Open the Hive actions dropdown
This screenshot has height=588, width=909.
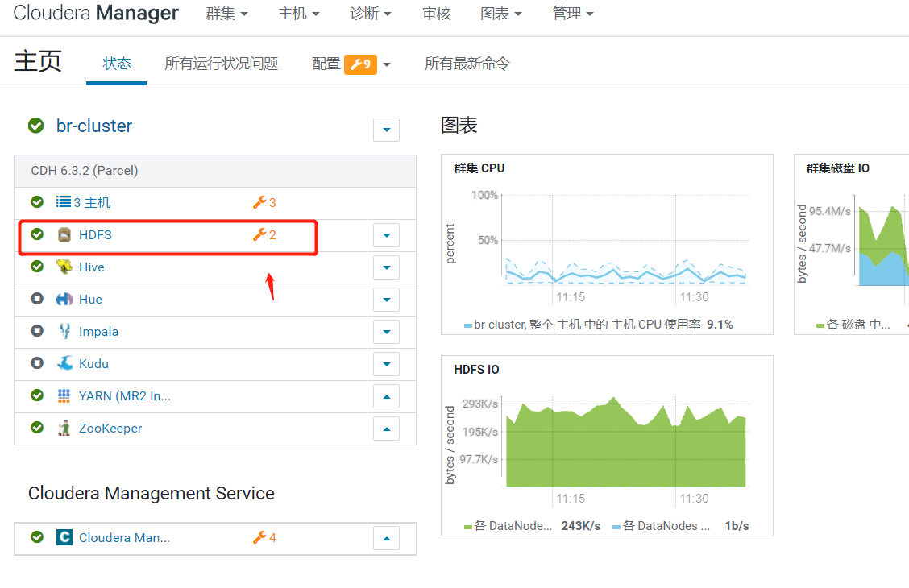tap(387, 267)
